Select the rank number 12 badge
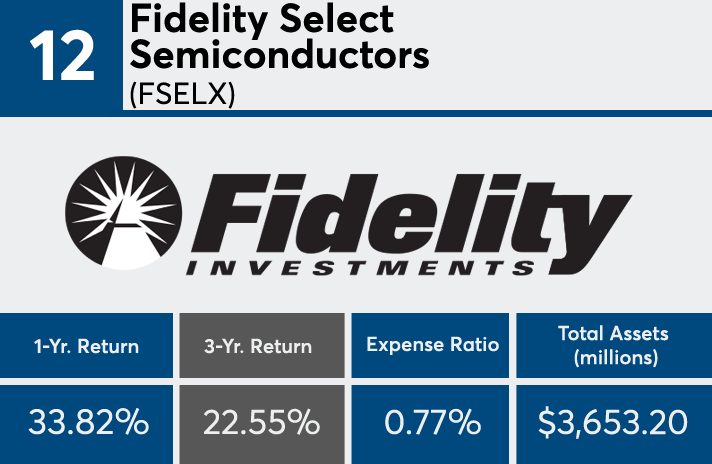The height and width of the screenshot is (464, 712). [x=61, y=56]
